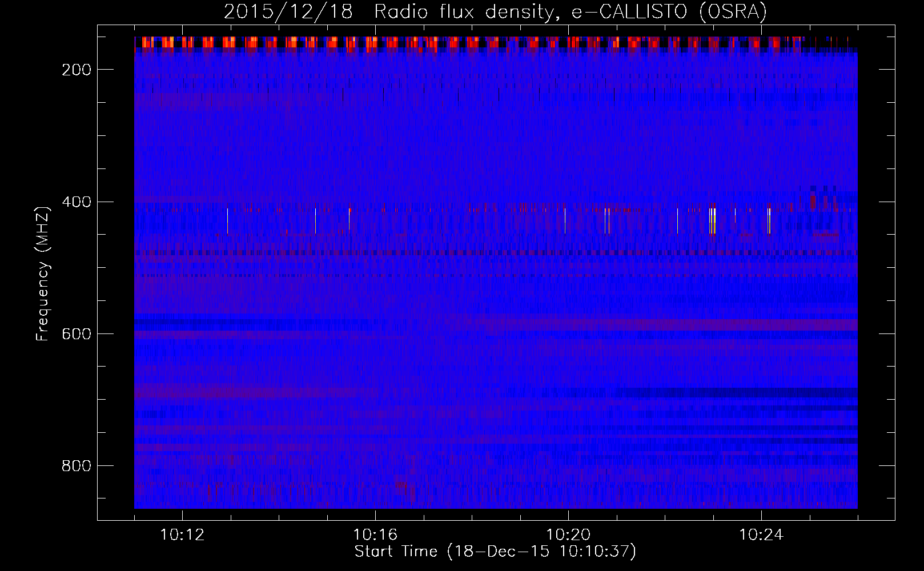
Task: Click the "Frequency (MHZ)" axis label
Action: [43, 274]
